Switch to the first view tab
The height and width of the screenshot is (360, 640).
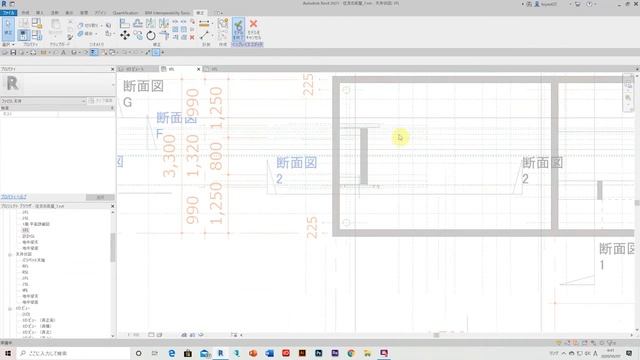[137, 69]
